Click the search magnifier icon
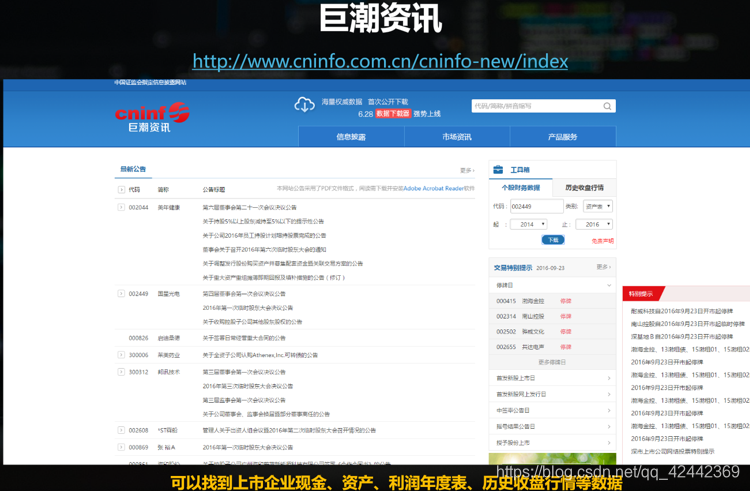 (x=607, y=106)
